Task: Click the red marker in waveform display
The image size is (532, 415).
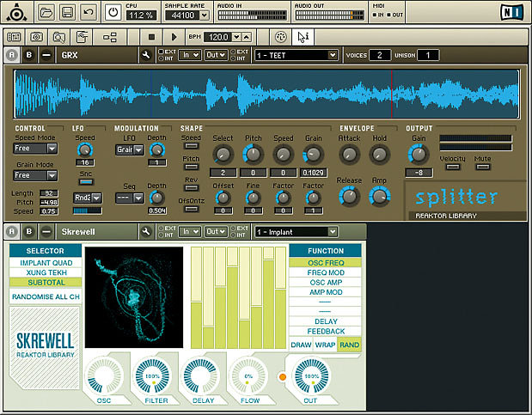Action: coord(392,94)
